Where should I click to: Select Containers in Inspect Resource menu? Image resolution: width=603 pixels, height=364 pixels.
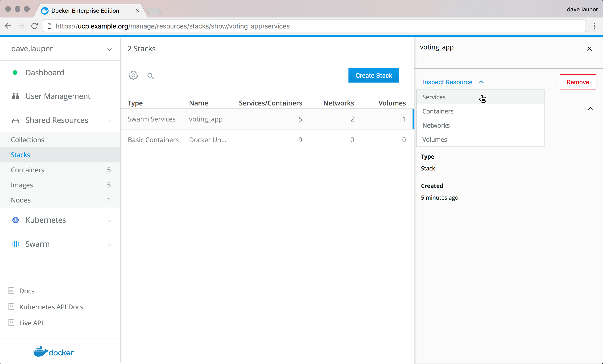[x=438, y=111]
